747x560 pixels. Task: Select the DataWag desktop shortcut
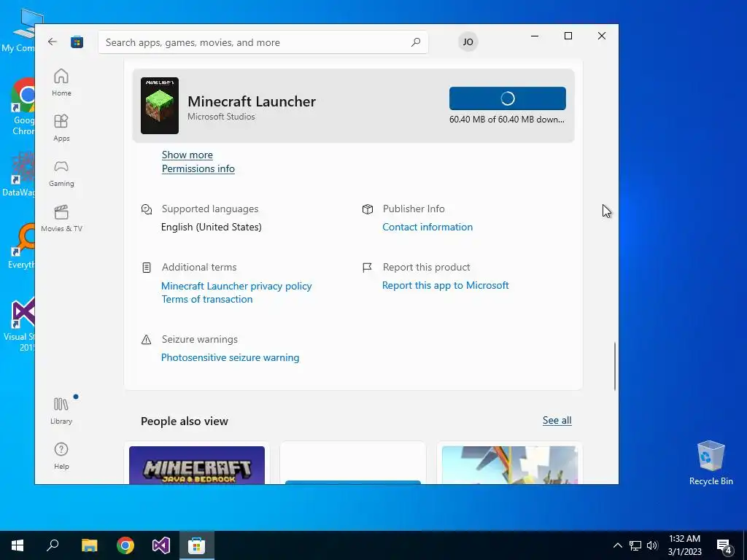(x=19, y=174)
